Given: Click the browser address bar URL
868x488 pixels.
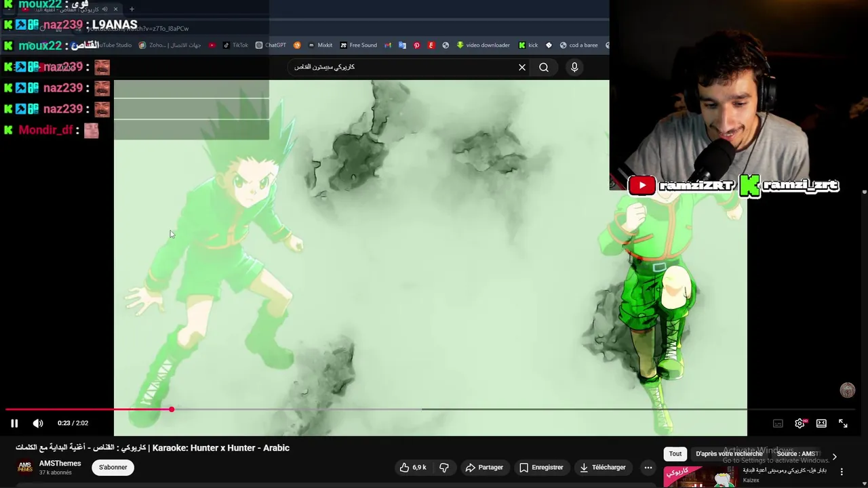Looking at the screenshot, I should (x=138, y=28).
